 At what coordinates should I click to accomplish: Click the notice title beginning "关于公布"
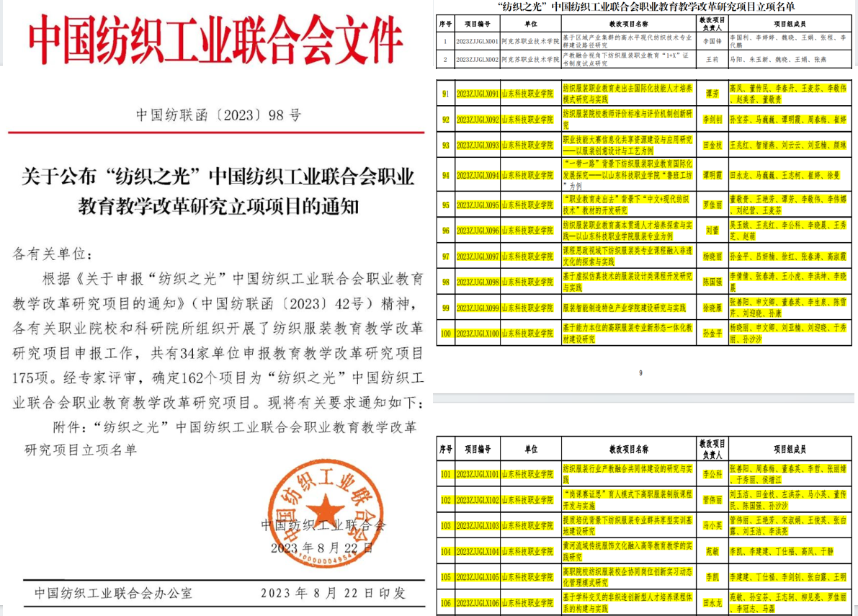coord(218,191)
